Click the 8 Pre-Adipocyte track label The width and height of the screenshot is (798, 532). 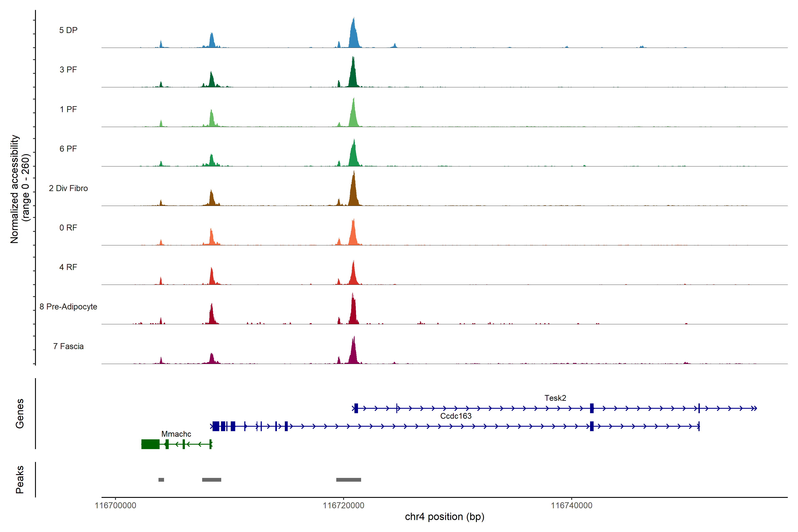[x=68, y=307]
